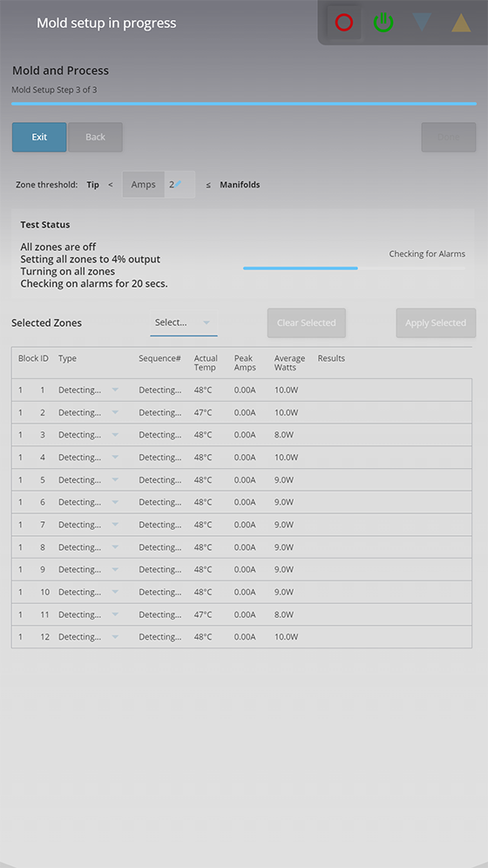Click the blue down-triangle icon
Image resolution: width=488 pixels, height=868 pixels.
(x=422, y=23)
